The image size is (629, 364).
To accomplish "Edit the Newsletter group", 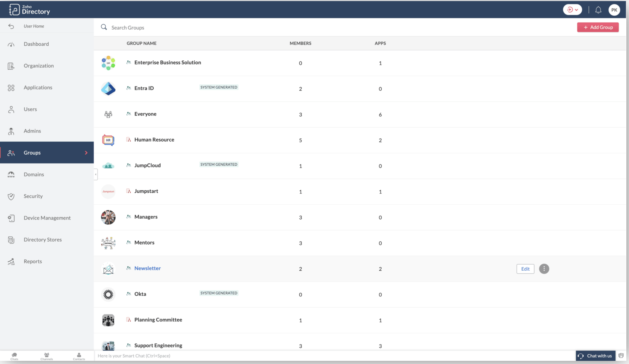I will (x=525, y=269).
